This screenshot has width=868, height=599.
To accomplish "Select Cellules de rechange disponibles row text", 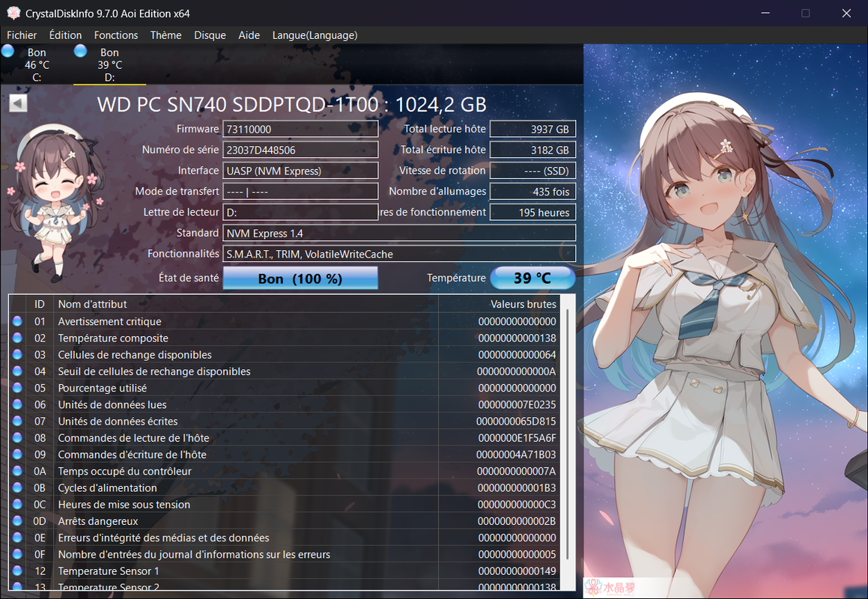I will [x=135, y=354].
